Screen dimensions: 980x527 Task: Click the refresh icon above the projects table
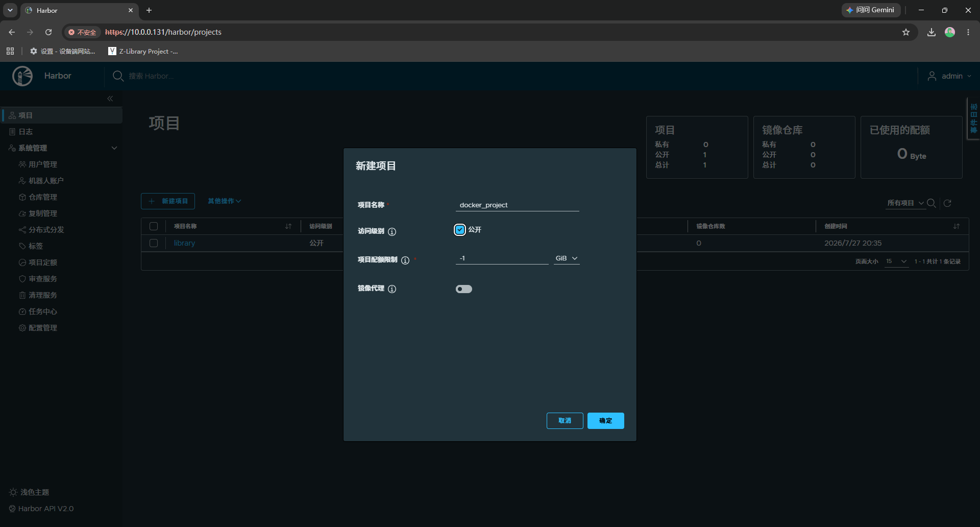tap(947, 203)
